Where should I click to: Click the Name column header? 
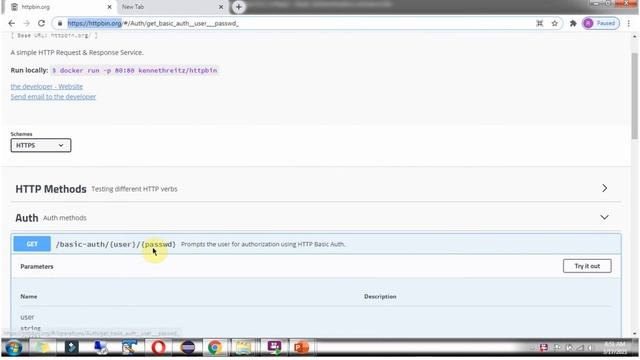pyautogui.click(x=29, y=296)
